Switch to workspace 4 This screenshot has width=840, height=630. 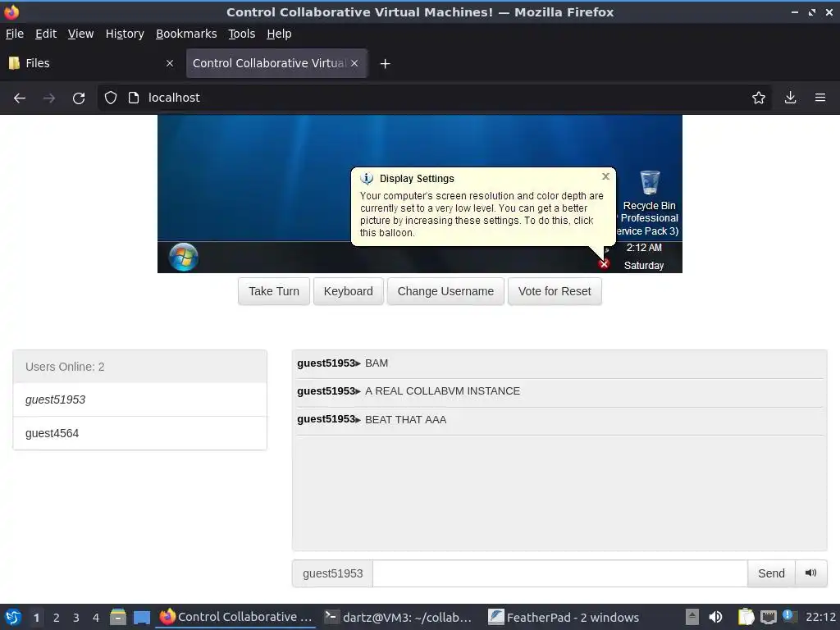[x=96, y=617]
